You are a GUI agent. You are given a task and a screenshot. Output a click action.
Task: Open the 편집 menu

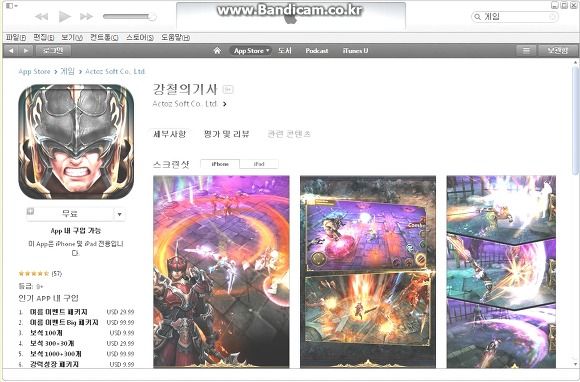tap(43, 37)
